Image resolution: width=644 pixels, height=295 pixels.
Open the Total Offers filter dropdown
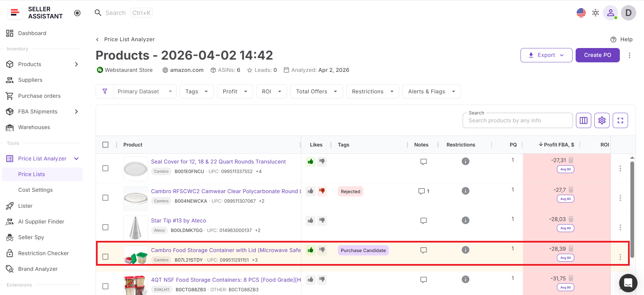(x=316, y=91)
